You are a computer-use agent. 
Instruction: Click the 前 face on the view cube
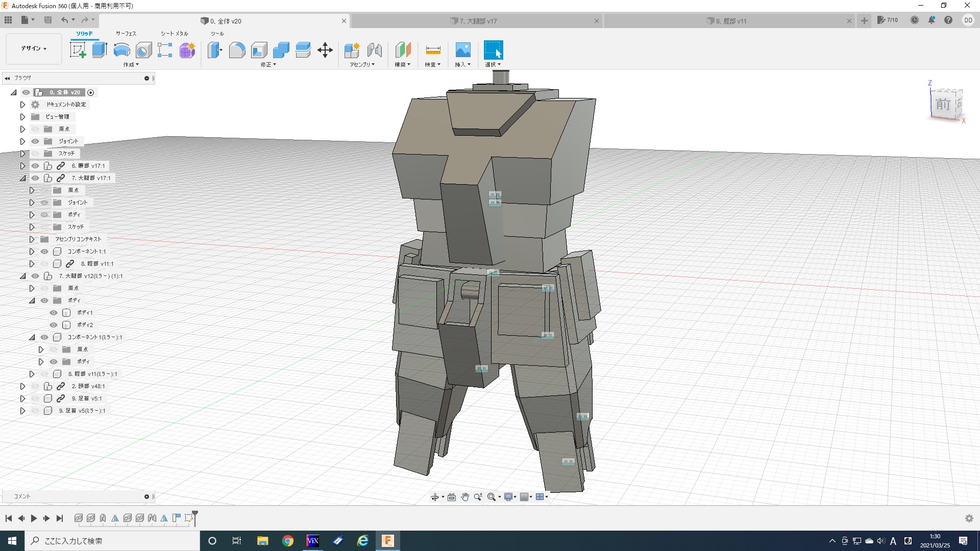coord(942,105)
